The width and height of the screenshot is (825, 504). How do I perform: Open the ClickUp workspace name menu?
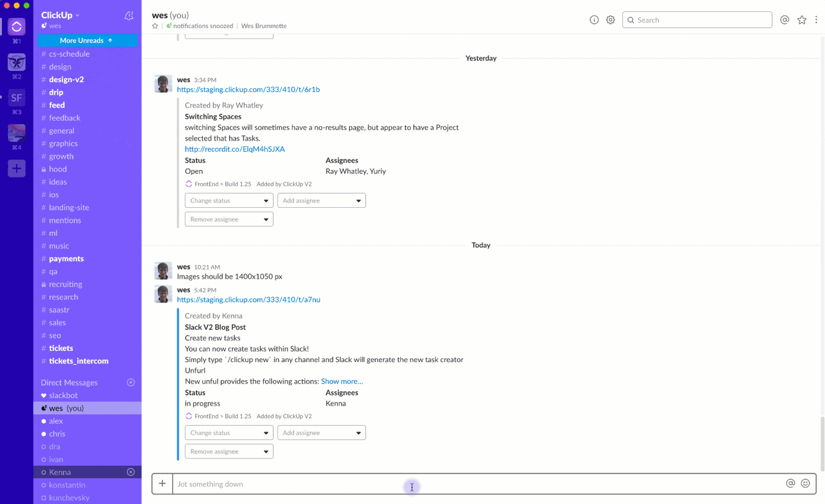point(60,15)
